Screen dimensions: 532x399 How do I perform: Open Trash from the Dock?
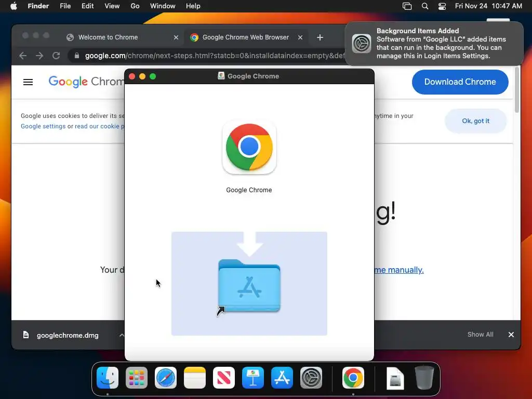click(424, 378)
